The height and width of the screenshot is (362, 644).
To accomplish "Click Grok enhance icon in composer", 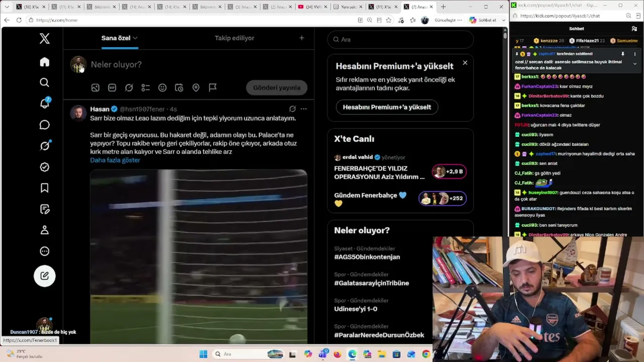I will coord(129,87).
